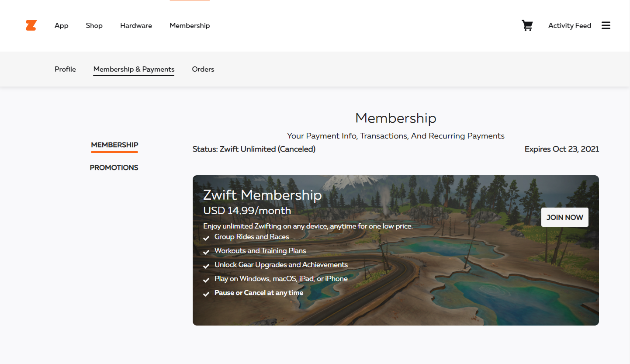Click the orange Zwift logo
This screenshot has height=364, width=630.
pos(31,25)
